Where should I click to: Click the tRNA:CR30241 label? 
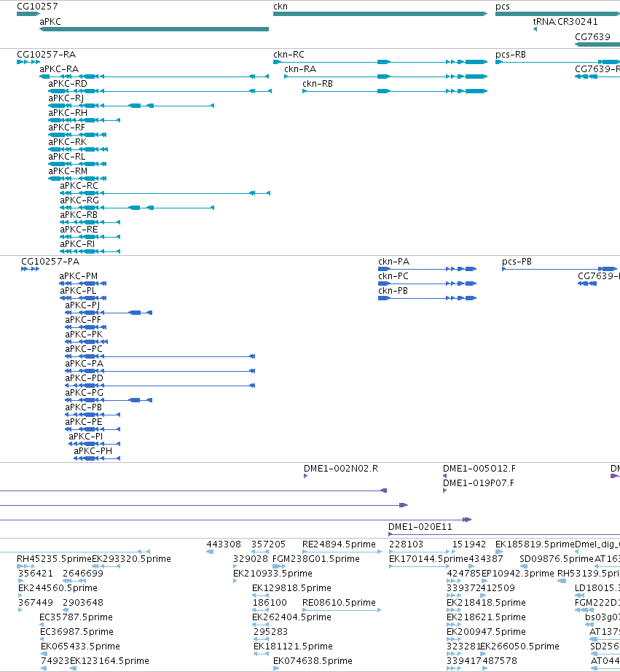pyautogui.click(x=565, y=21)
